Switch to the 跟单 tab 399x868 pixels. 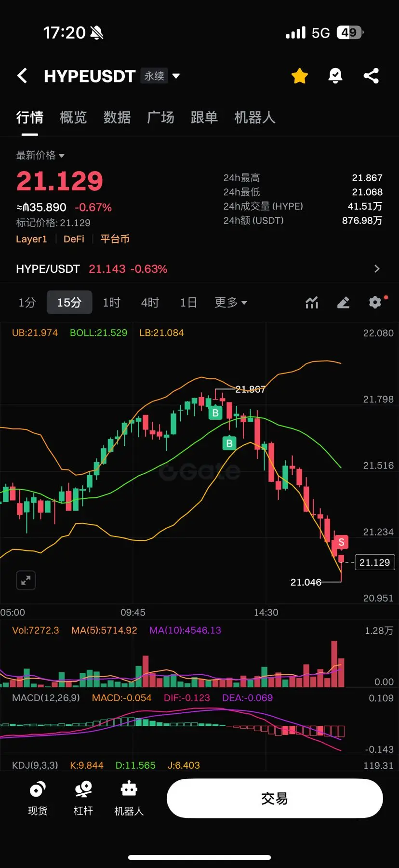pos(204,117)
